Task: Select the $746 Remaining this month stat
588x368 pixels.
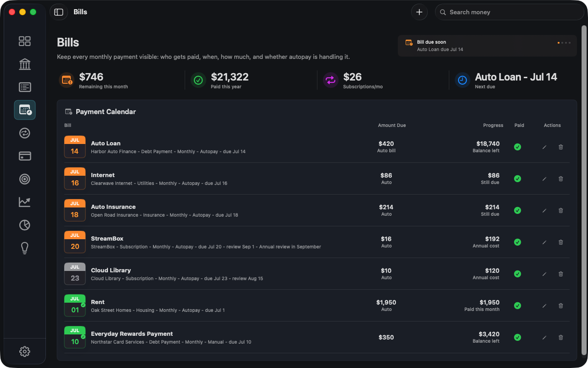Action: 94,80
